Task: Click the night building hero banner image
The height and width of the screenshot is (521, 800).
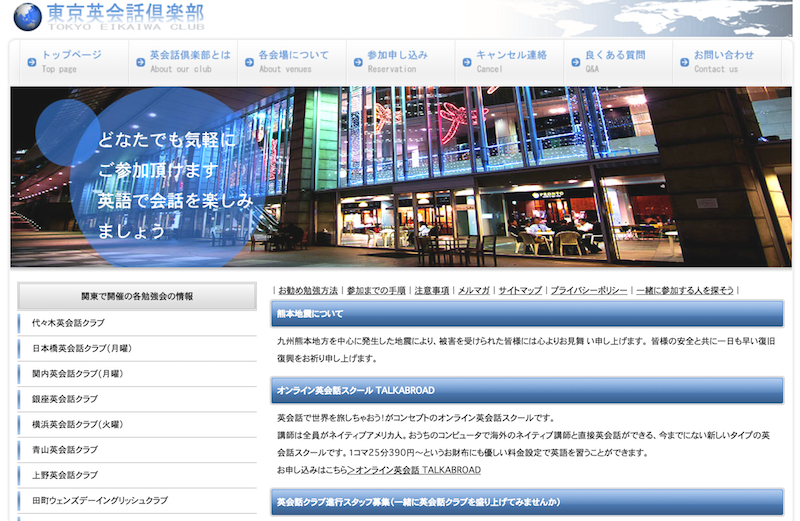Action: coord(401,177)
